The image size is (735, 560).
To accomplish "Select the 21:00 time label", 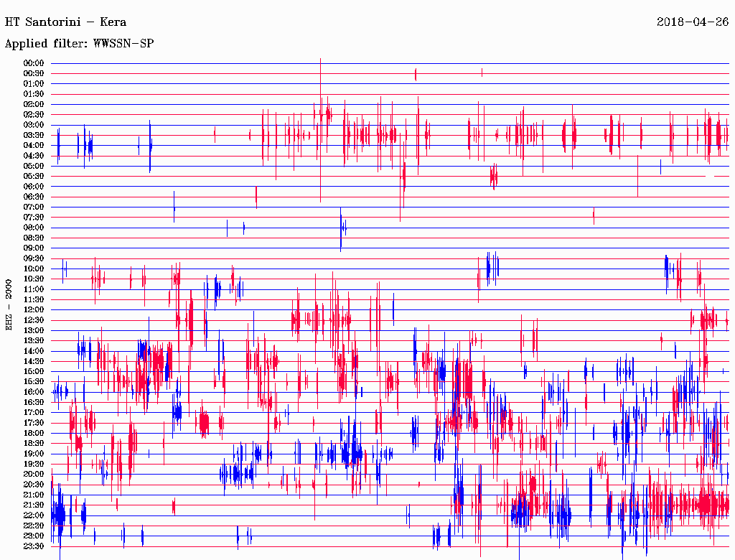I will point(34,495).
